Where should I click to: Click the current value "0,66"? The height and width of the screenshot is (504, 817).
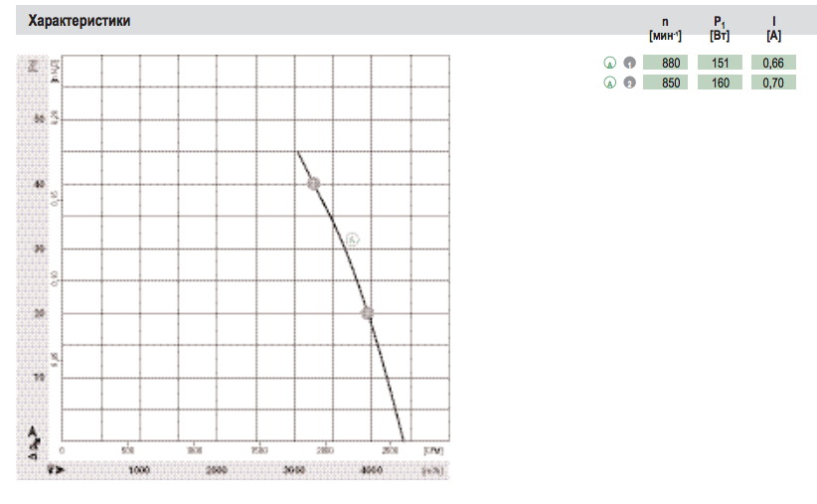click(773, 63)
